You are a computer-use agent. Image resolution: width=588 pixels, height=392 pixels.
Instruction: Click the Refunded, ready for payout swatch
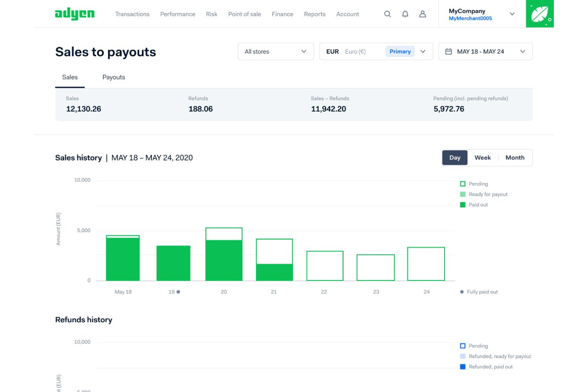462,356
